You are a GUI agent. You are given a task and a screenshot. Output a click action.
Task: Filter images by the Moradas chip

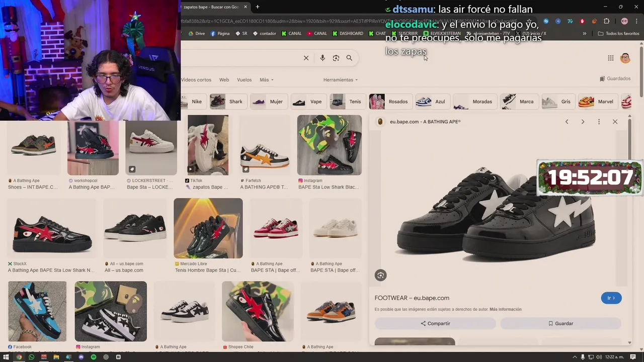pyautogui.click(x=474, y=102)
